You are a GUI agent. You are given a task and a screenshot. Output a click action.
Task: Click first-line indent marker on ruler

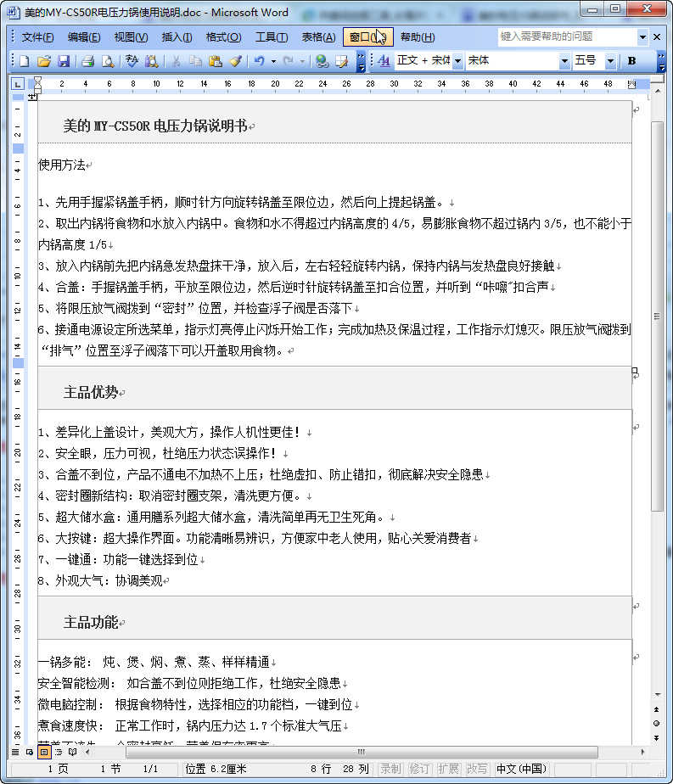37,81
